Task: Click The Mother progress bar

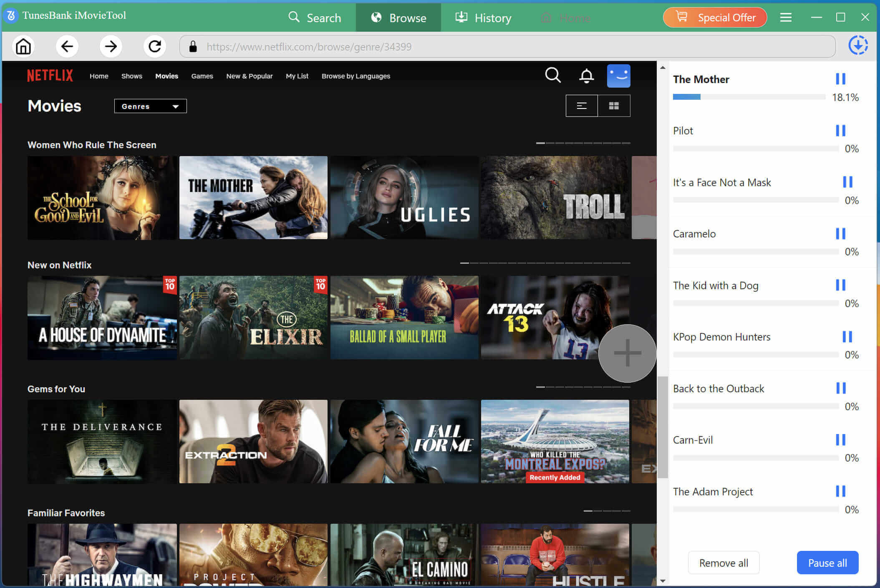Action: point(749,97)
